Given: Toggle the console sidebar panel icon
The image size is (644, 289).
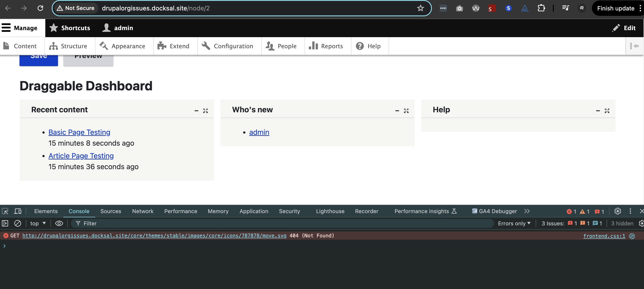Looking at the screenshot, I should click(5, 223).
